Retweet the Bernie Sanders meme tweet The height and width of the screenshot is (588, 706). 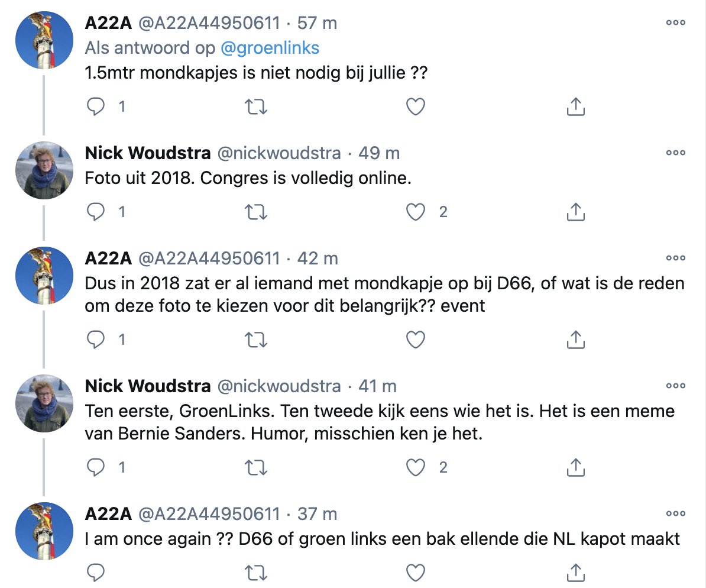(256, 467)
